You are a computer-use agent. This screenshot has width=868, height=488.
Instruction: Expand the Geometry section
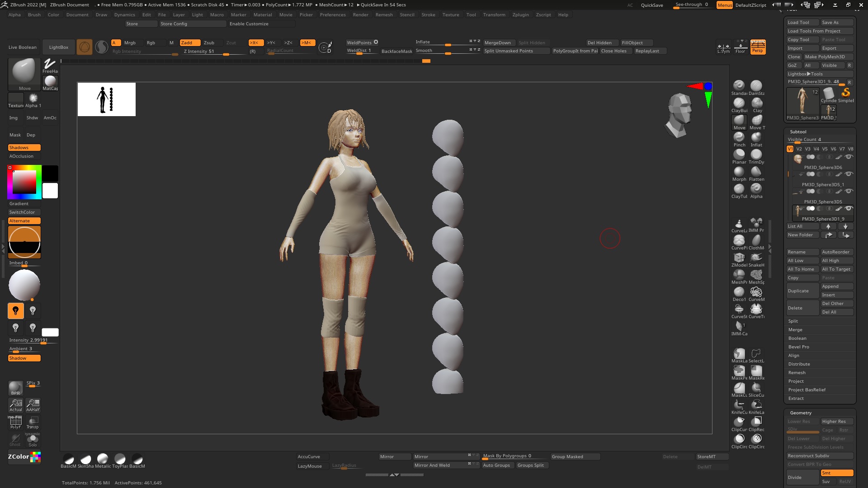tap(801, 413)
